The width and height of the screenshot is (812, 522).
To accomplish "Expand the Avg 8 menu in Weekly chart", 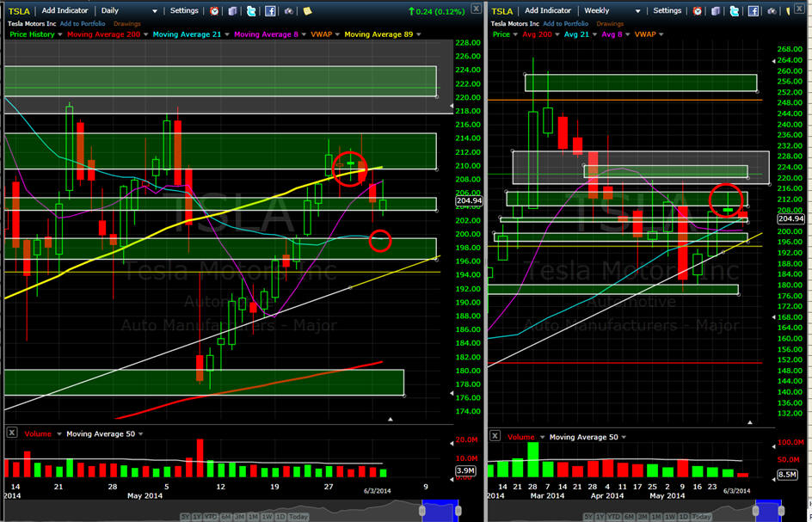I will coord(627,34).
